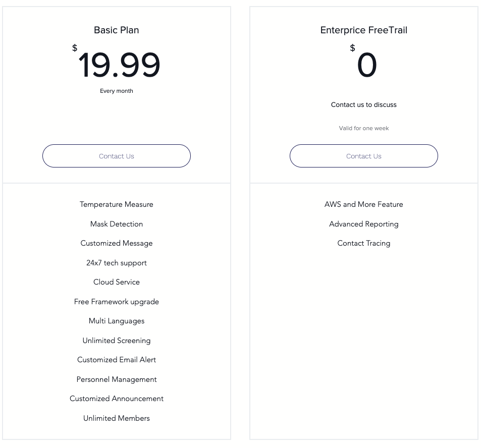Click the Advanced Reporting feature
Image resolution: width=481 pixels, height=448 pixels.
pyautogui.click(x=364, y=224)
